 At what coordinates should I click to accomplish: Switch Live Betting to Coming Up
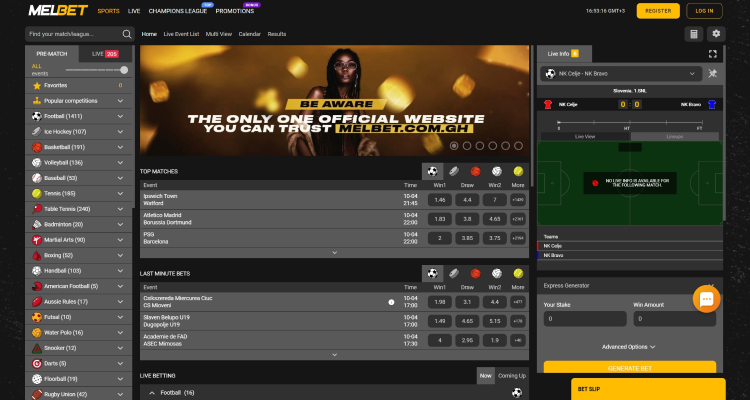coord(512,376)
